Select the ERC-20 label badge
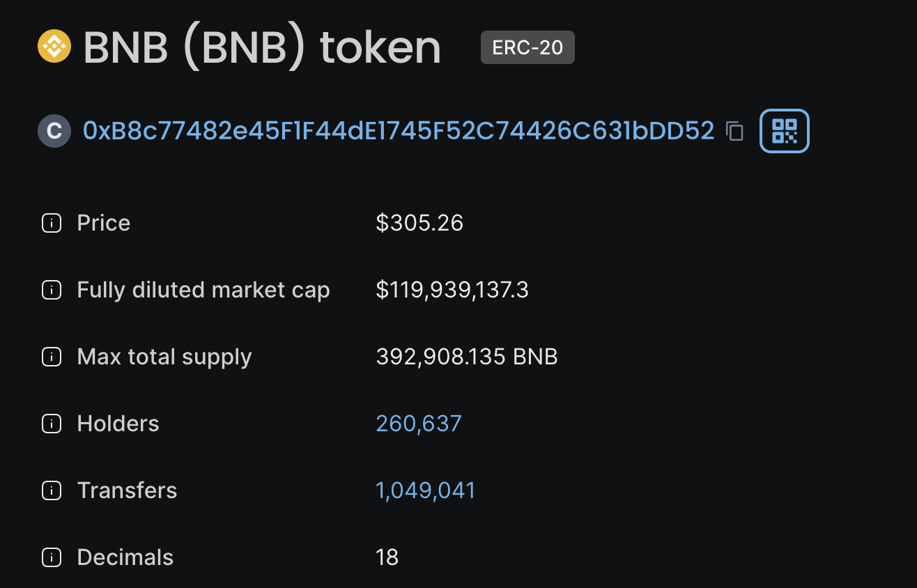Screen dimensions: 917x588 coord(527,47)
